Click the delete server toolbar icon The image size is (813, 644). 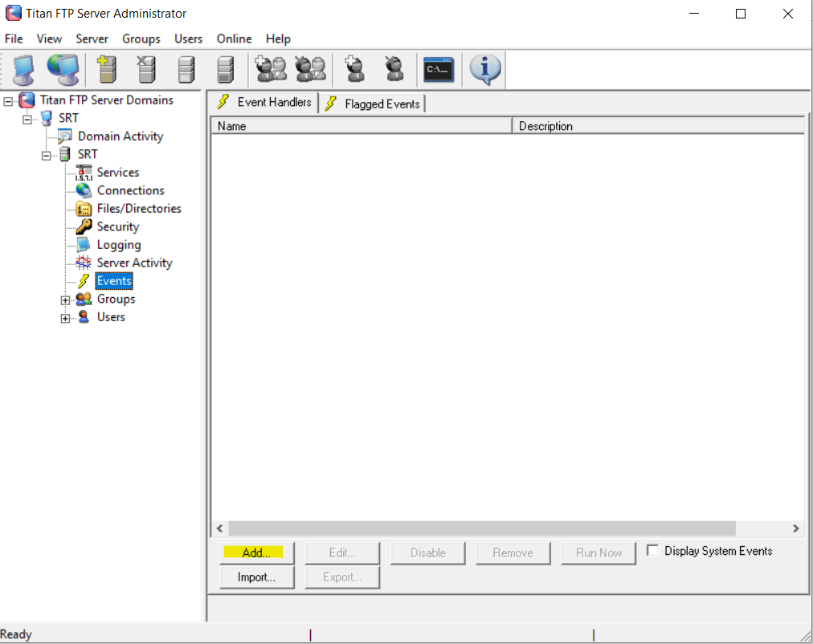146,70
